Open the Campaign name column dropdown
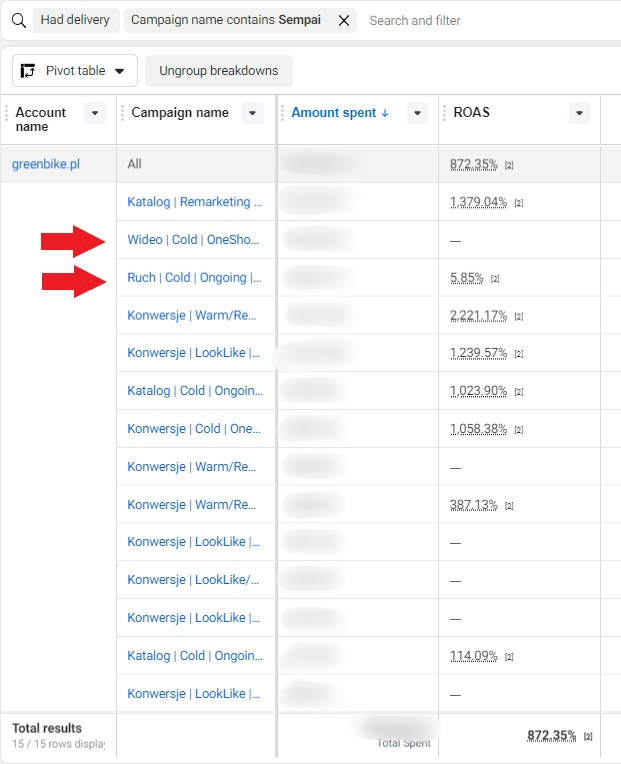This screenshot has height=764, width=621. pyautogui.click(x=252, y=113)
